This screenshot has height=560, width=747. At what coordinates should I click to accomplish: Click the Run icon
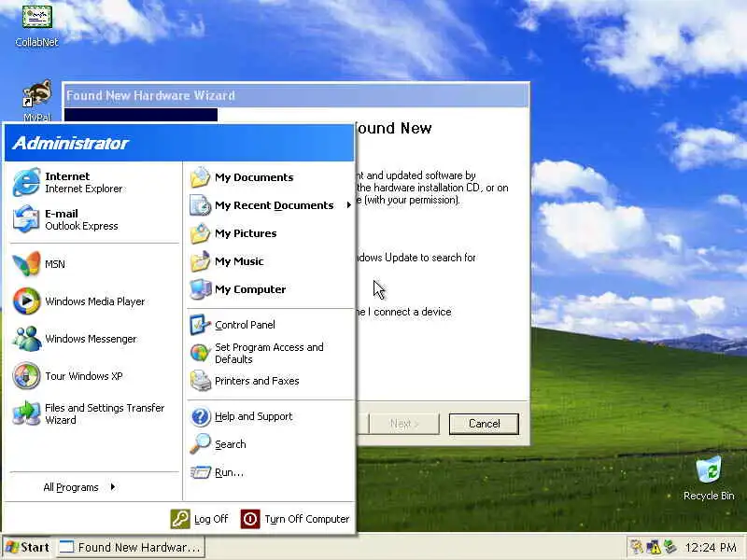(200, 472)
